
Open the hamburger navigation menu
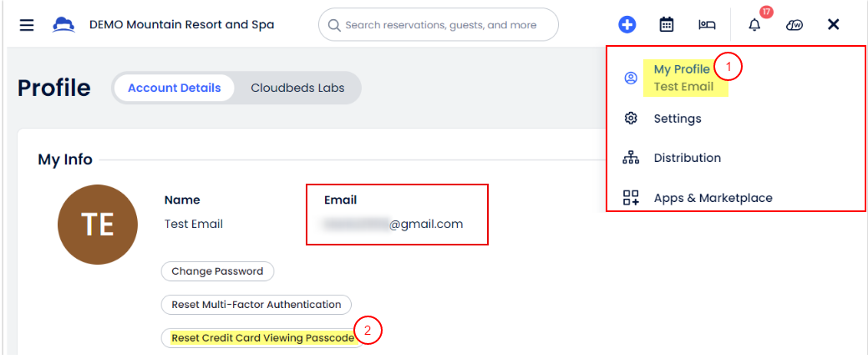tap(27, 25)
